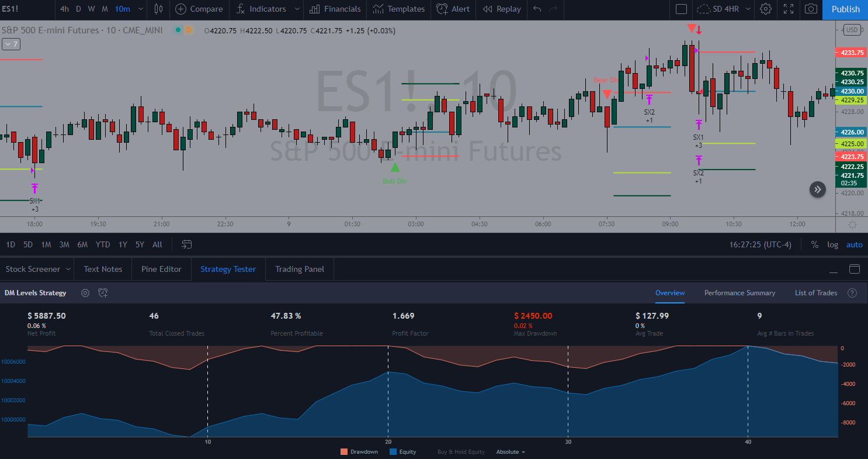This screenshot has height=459, width=868.
Task: Undo last chart action
Action: 537,9
